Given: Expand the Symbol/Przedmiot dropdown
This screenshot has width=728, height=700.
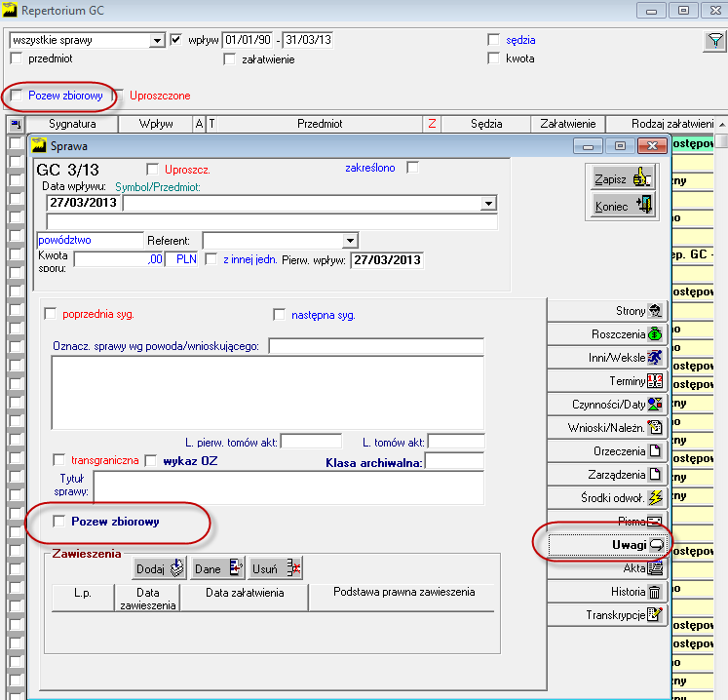Looking at the screenshot, I should (488, 204).
